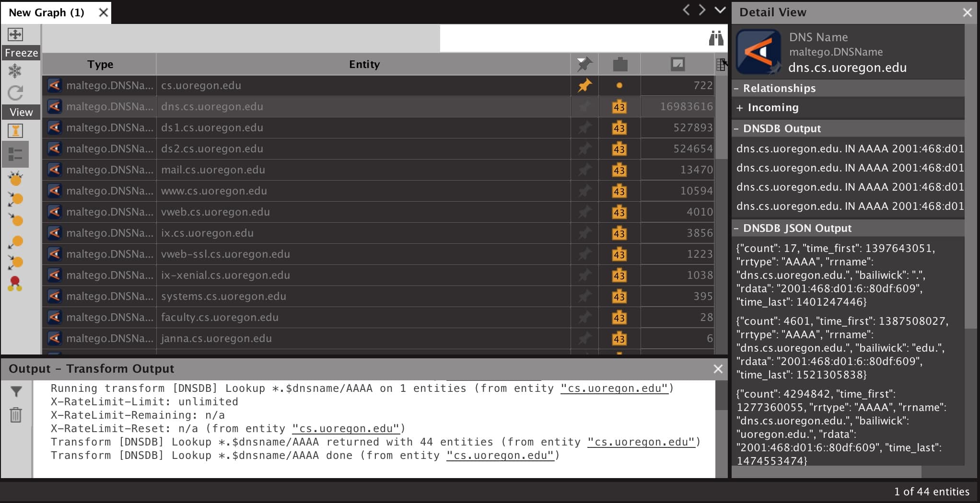Click the binoculars find icon
Screen dimensions: 980x503
pyautogui.click(x=716, y=38)
